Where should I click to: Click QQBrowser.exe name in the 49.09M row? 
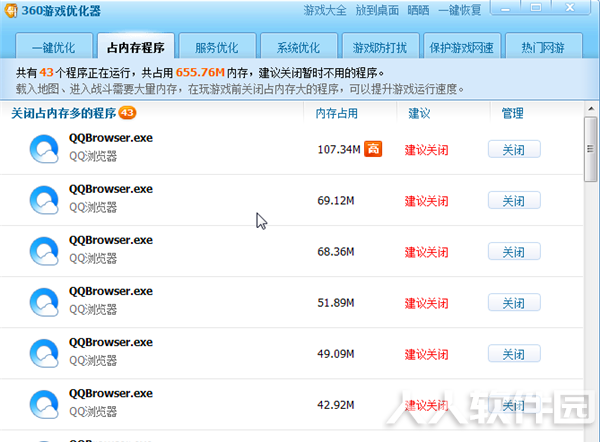pyautogui.click(x=111, y=342)
